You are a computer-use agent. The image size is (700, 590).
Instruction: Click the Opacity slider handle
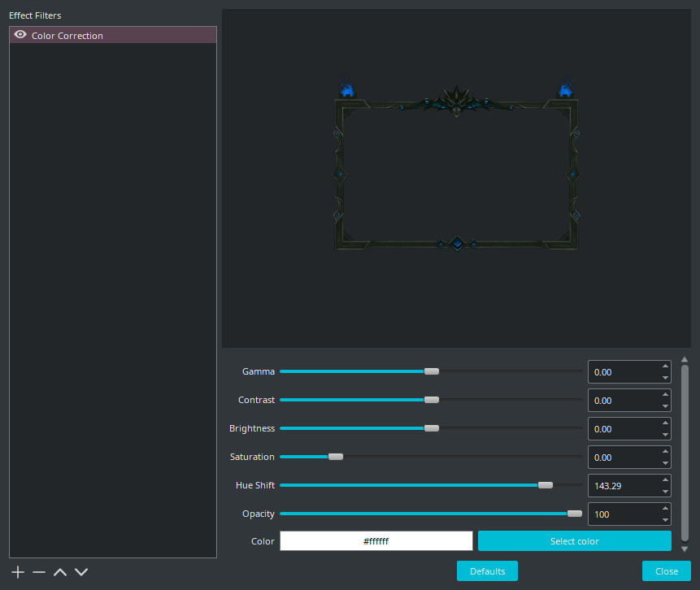pos(575,514)
